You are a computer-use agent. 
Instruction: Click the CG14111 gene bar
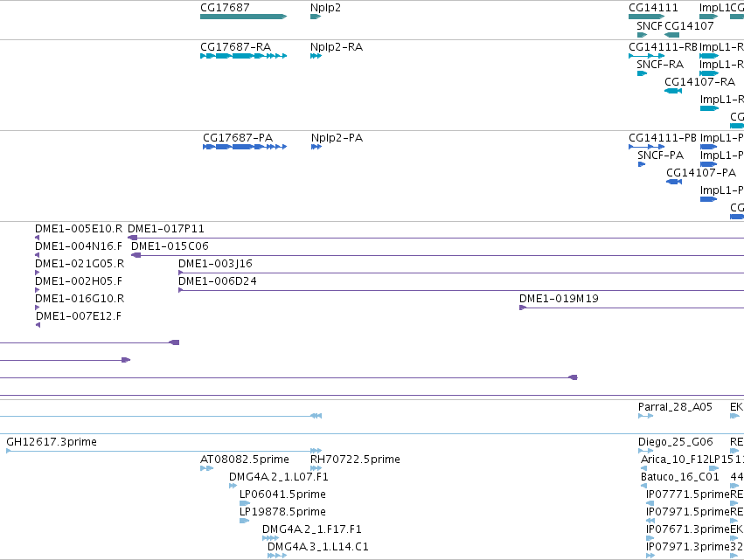(x=646, y=17)
